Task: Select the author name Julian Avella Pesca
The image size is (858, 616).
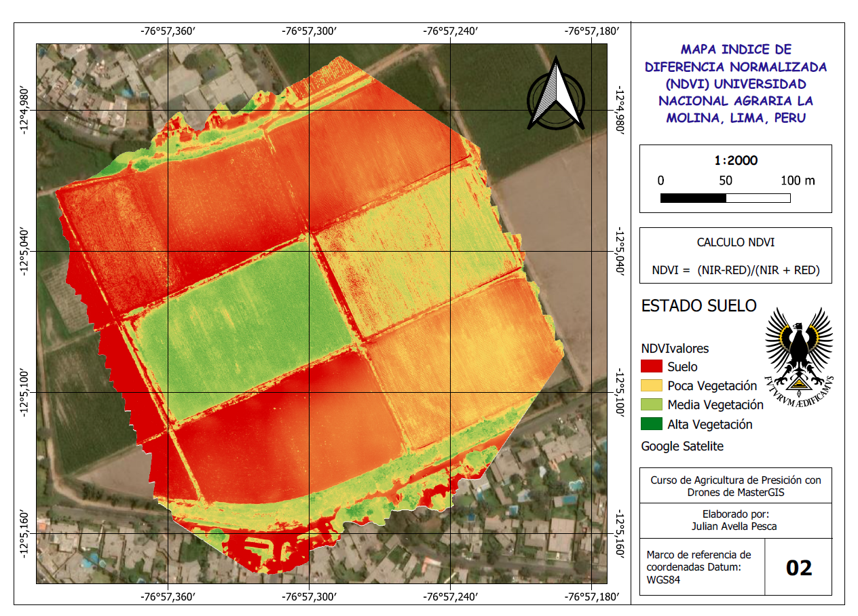Action: coord(736,526)
